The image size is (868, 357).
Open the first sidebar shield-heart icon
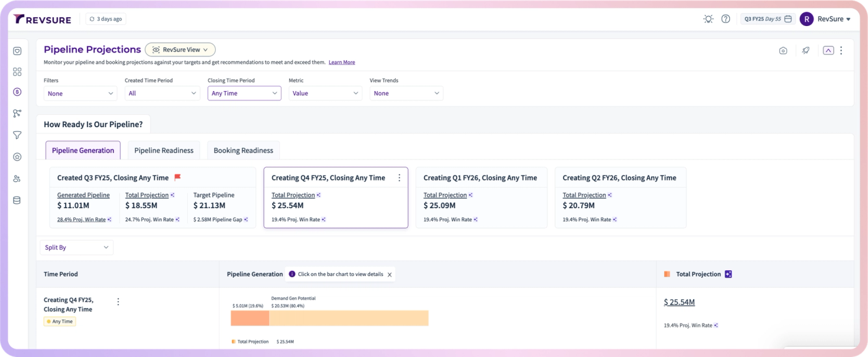coord(17,51)
